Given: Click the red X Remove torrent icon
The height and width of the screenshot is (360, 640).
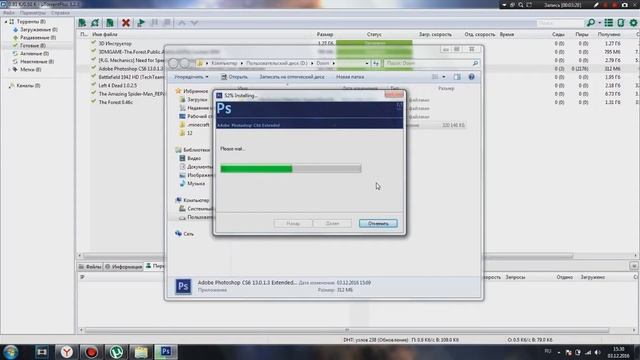Looking at the screenshot, I should click(126, 23).
